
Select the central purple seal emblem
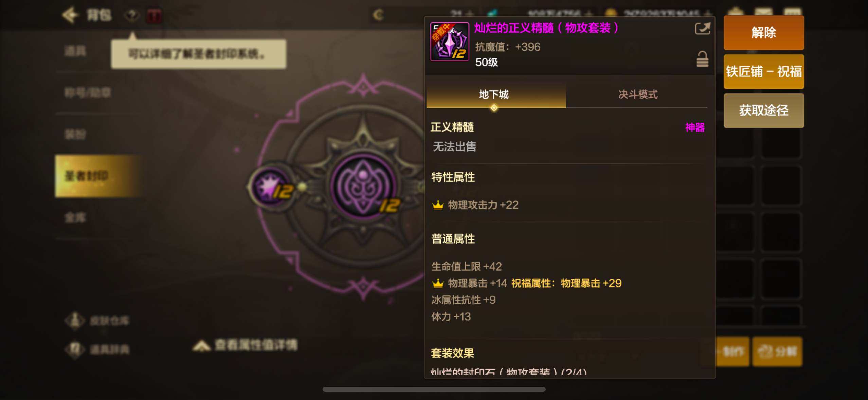pos(363,187)
